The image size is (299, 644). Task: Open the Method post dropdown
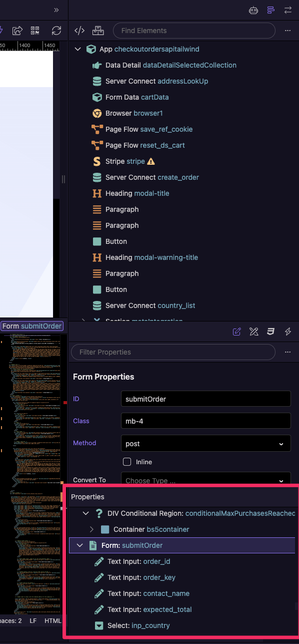206,444
